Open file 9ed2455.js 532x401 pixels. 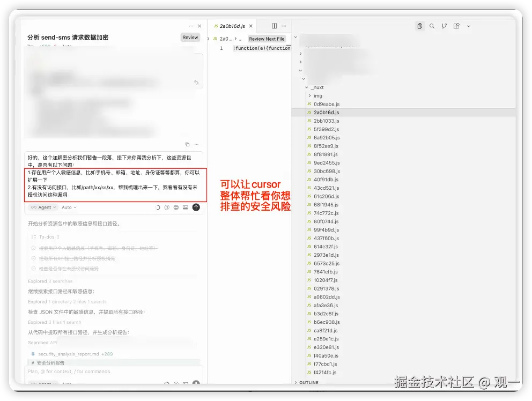(x=327, y=163)
